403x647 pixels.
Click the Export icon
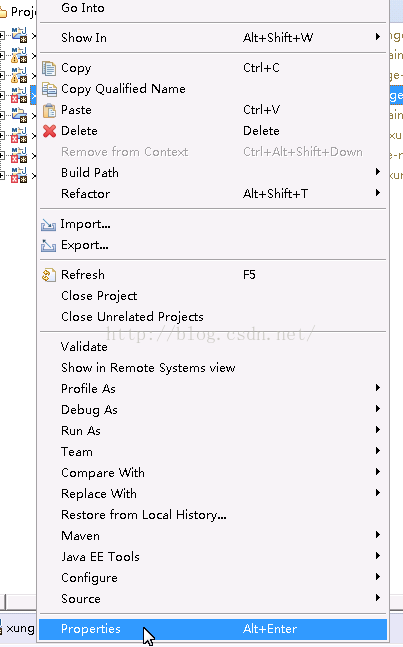click(x=48, y=246)
